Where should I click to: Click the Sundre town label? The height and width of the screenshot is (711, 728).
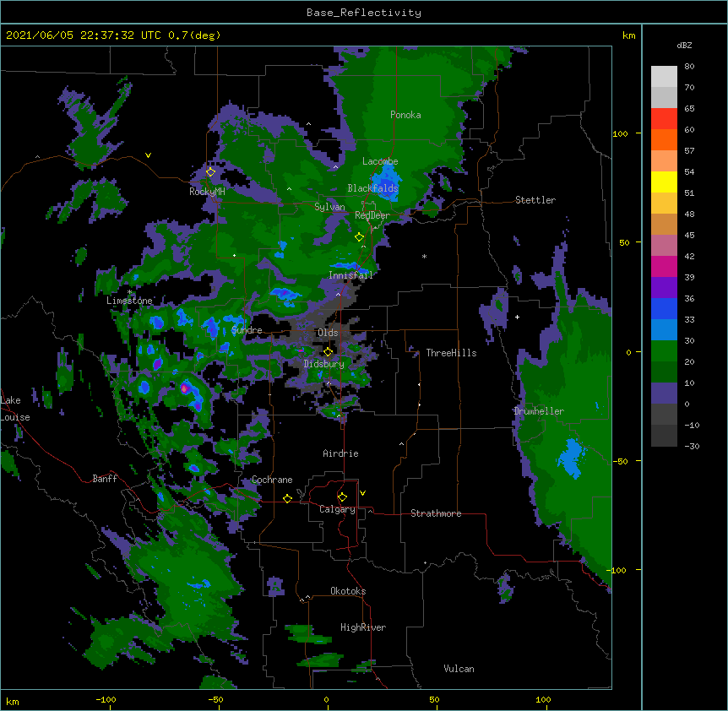point(247,330)
